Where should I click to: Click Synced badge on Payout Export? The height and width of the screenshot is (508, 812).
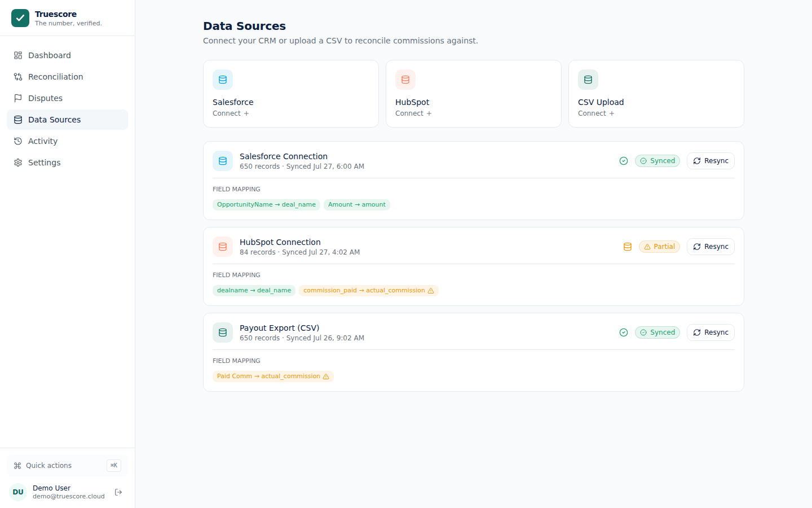tap(657, 332)
